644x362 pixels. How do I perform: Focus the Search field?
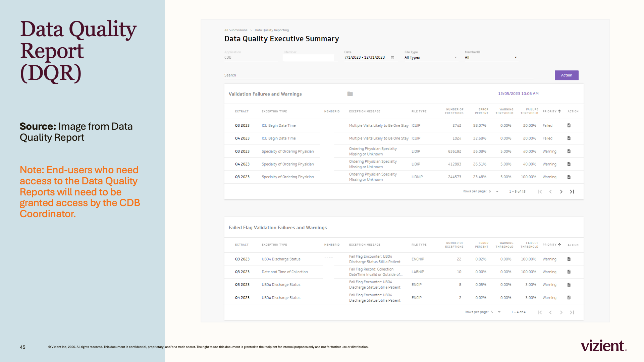(x=379, y=75)
